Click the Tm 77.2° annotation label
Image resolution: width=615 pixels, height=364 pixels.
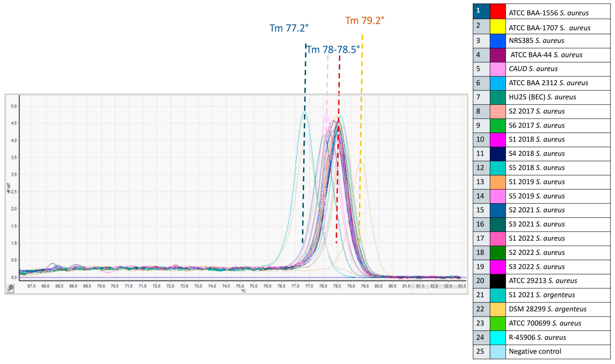coord(289,28)
